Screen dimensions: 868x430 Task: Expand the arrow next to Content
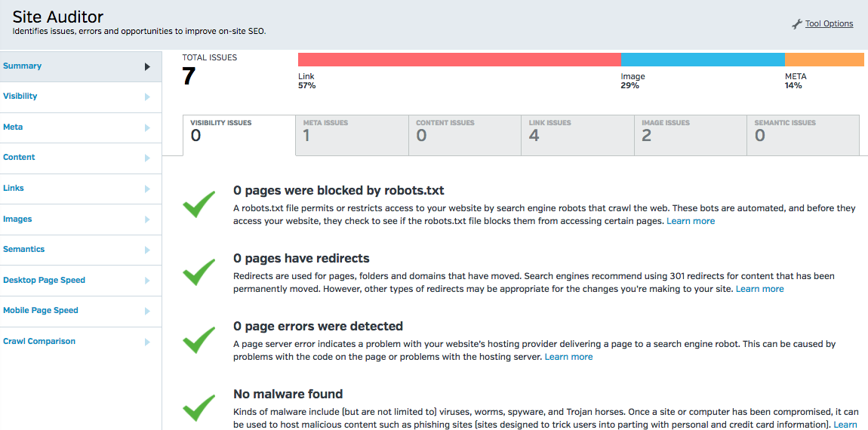click(147, 158)
